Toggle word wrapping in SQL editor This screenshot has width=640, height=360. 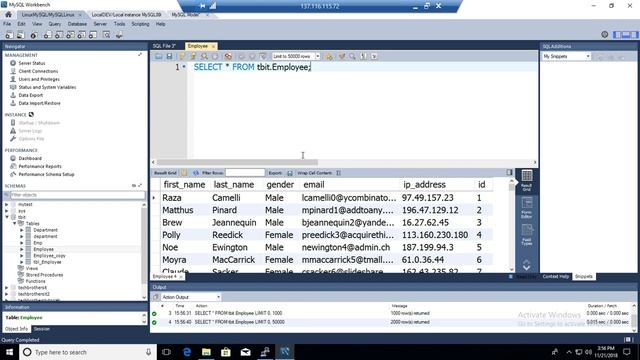374,56
